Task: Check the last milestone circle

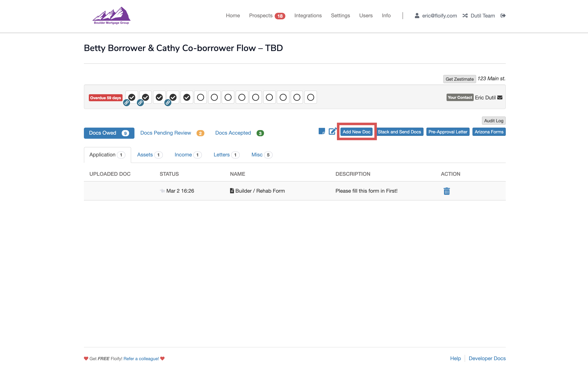Action: pyautogui.click(x=310, y=97)
